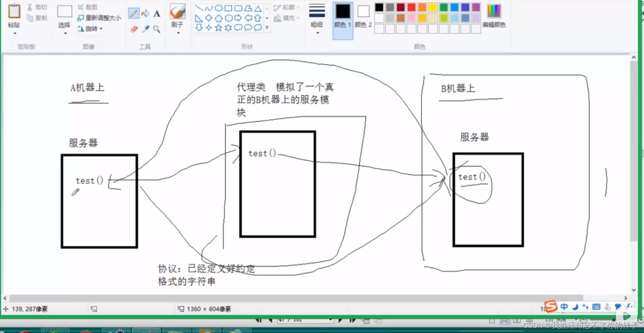Open the Sogou input method S logo
644x333 pixels.
[551, 306]
